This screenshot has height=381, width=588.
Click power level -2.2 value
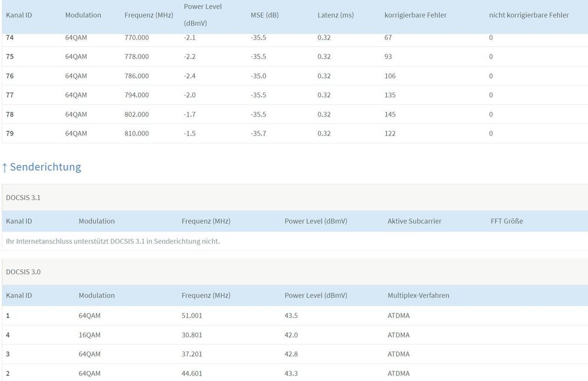point(190,57)
